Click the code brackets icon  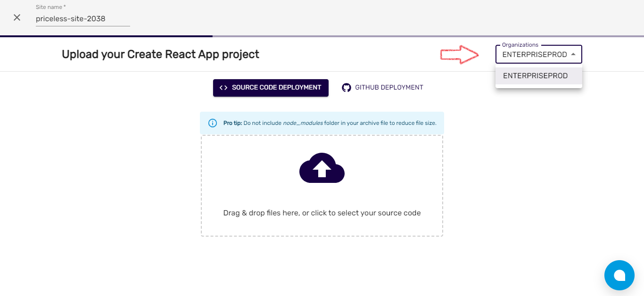pos(223,88)
